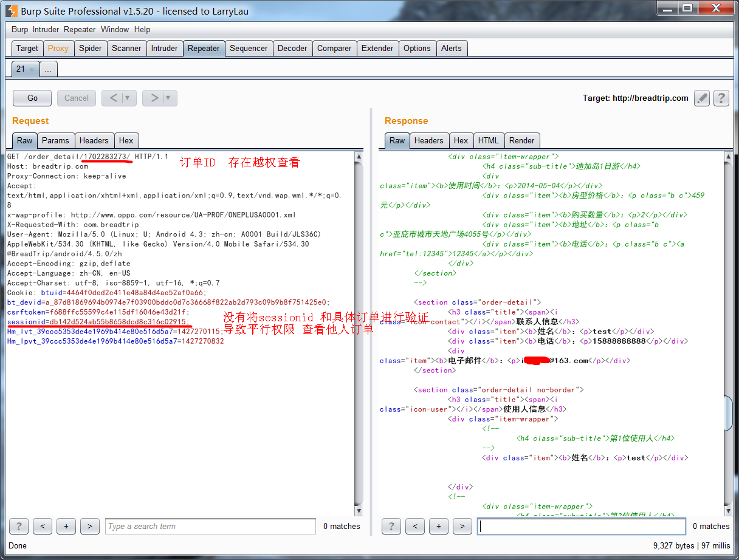The width and height of the screenshot is (739, 560).
Task: Open the Burp menu
Action: point(19,29)
